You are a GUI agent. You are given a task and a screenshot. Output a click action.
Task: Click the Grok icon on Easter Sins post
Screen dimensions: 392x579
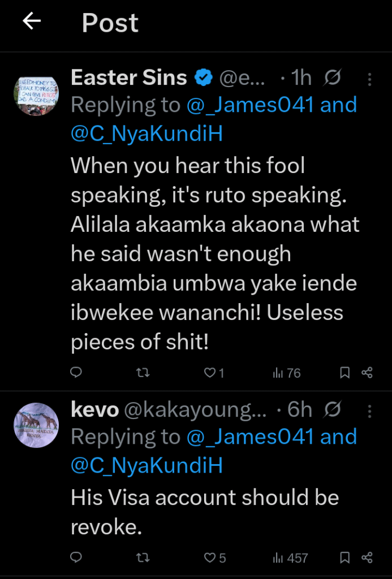click(333, 78)
